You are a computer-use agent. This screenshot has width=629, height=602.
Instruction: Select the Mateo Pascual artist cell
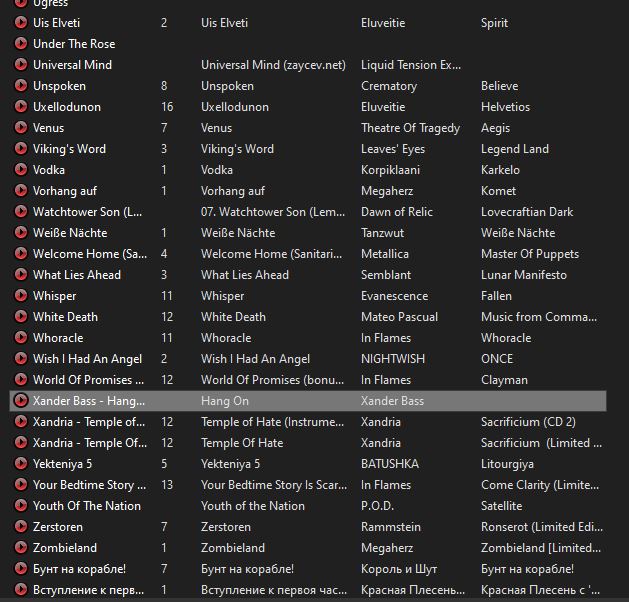click(x=399, y=317)
